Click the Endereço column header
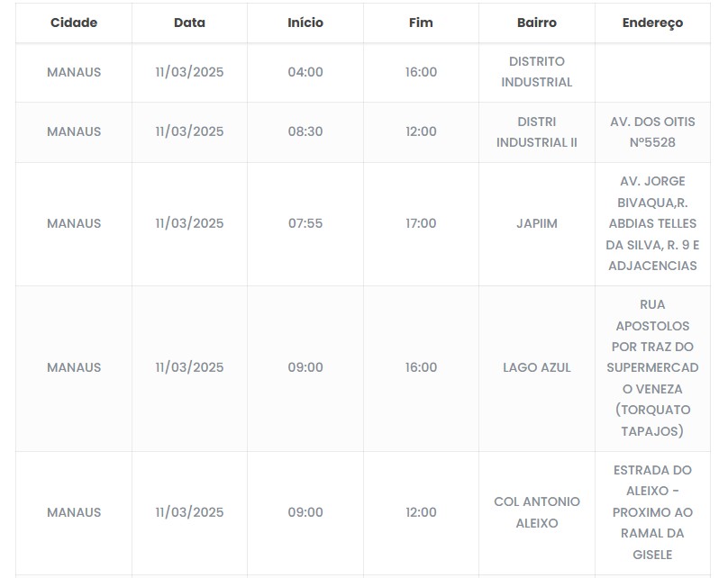 click(652, 23)
